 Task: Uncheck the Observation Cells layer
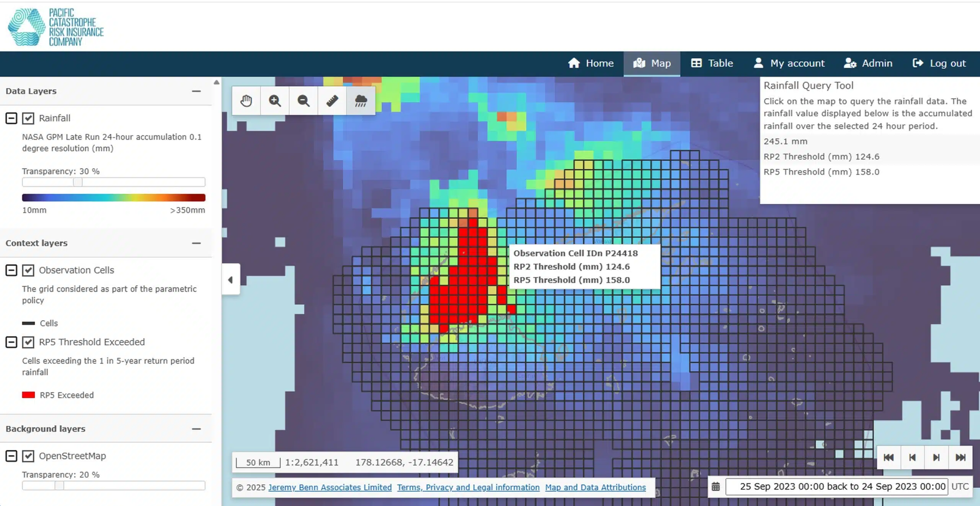(x=28, y=270)
